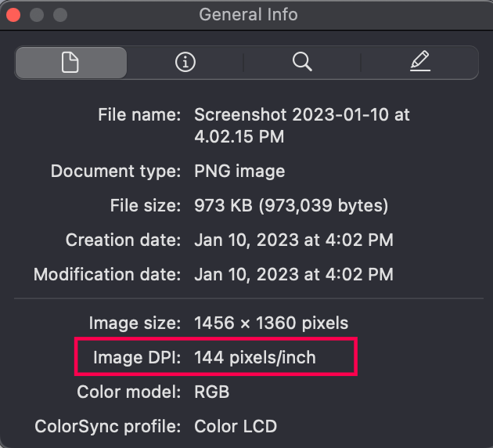Open the Keywords magnifying glass tab
493x448 pixels.
coord(302,63)
